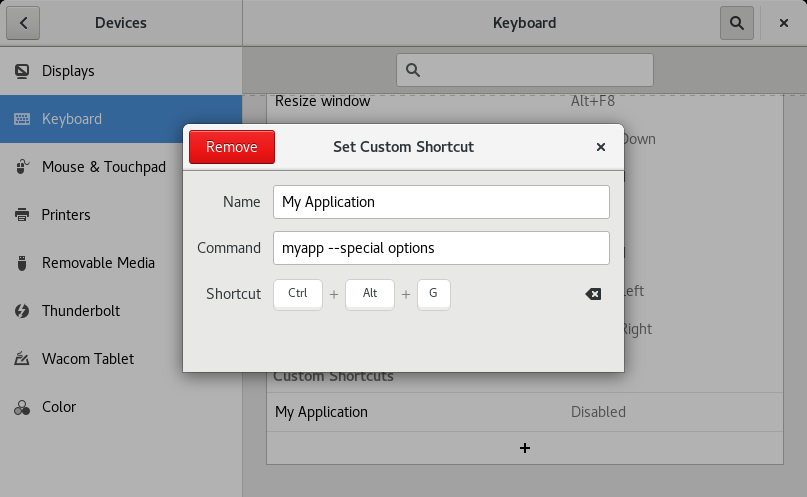Screen dimensions: 807x497
Task: Click the G key in the shortcut
Action: [x=433, y=294]
